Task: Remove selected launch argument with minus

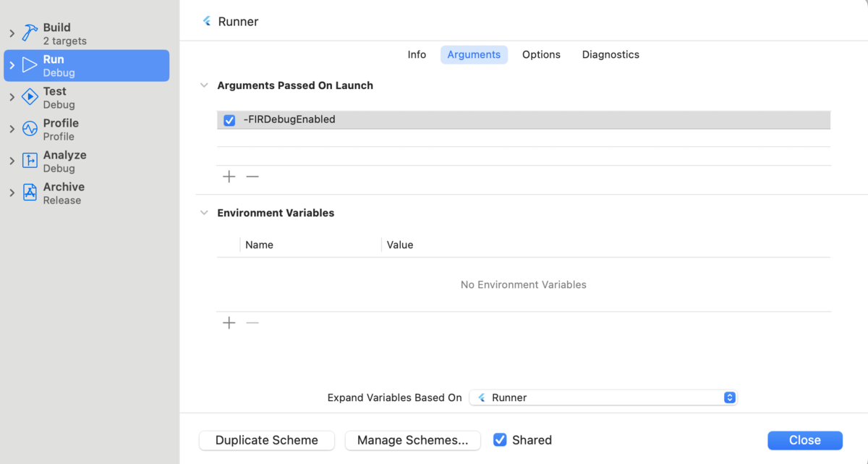Action: click(252, 177)
